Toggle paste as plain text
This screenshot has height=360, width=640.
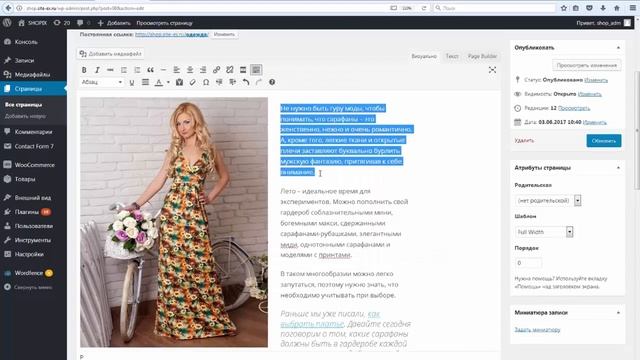179,82
